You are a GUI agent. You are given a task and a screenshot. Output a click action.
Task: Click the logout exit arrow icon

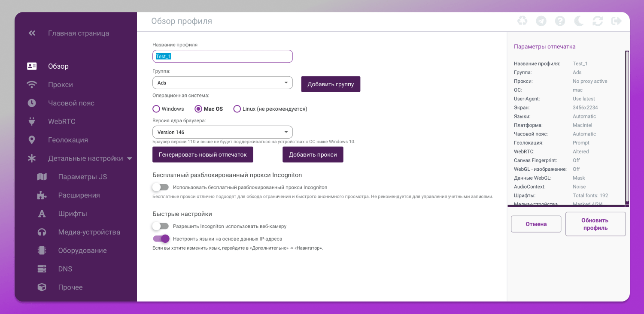(617, 21)
